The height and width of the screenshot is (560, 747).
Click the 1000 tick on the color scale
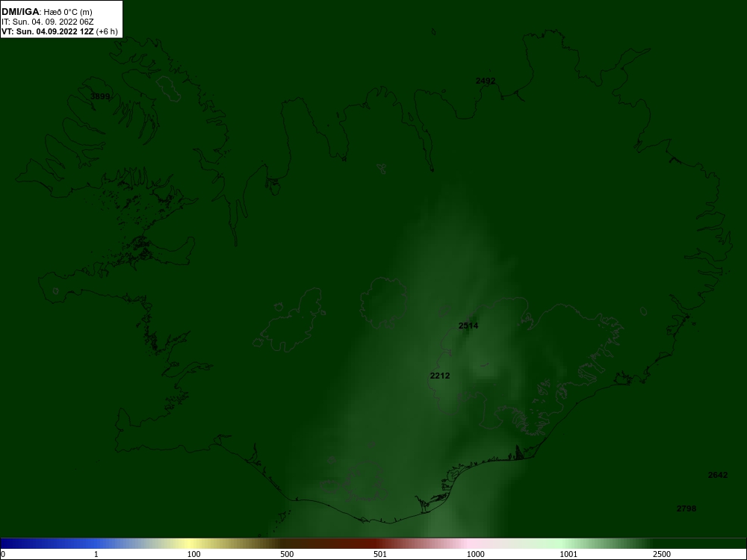[x=475, y=554]
